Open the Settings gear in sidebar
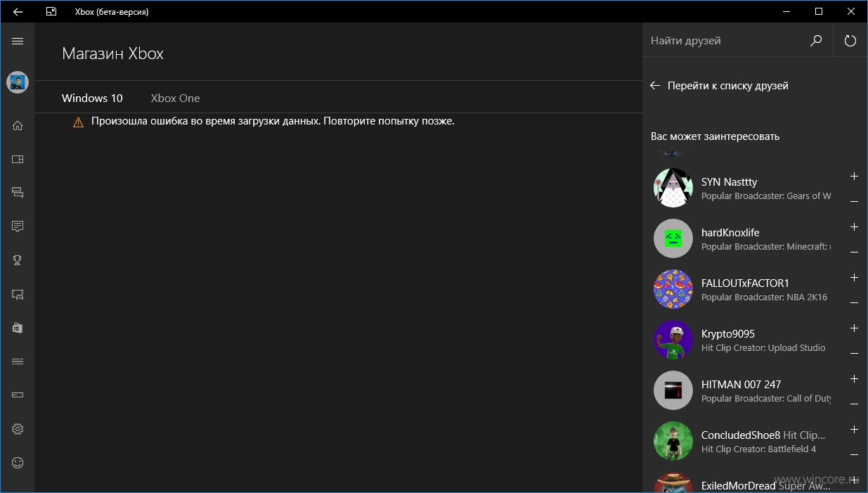868x493 pixels. [x=18, y=429]
